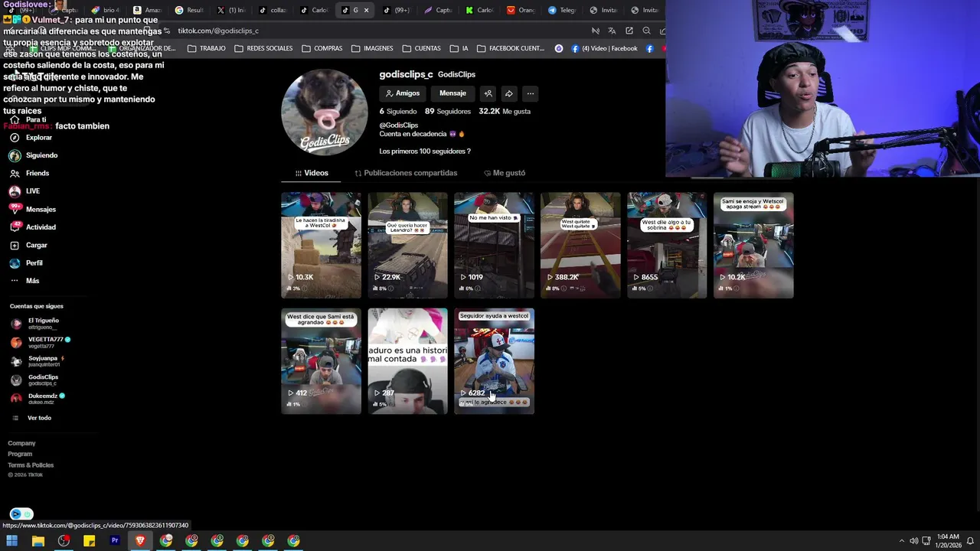Click the volume icon in system tray

click(913, 541)
